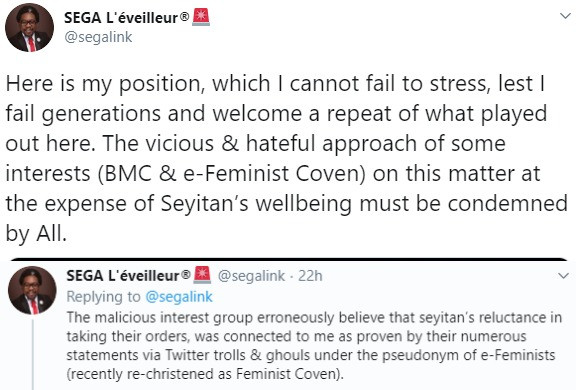
Task: Click the gray @segalink handle in the reply header
Action: [x=251, y=275]
